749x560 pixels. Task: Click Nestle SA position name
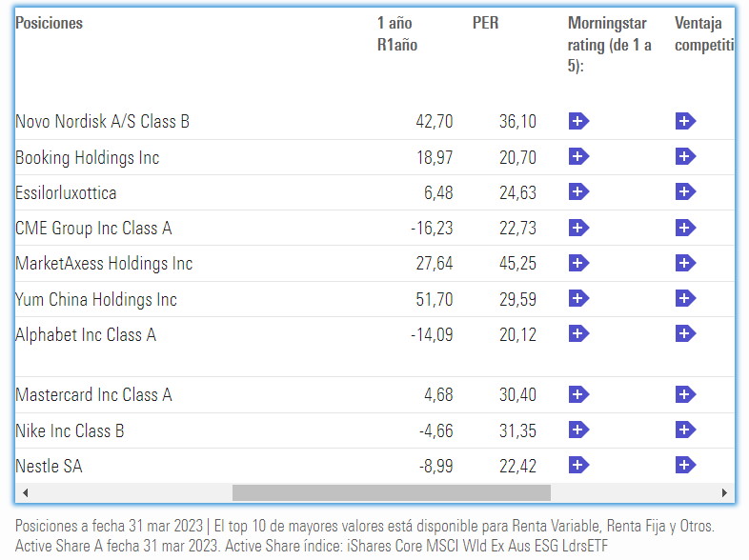click(x=49, y=466)
